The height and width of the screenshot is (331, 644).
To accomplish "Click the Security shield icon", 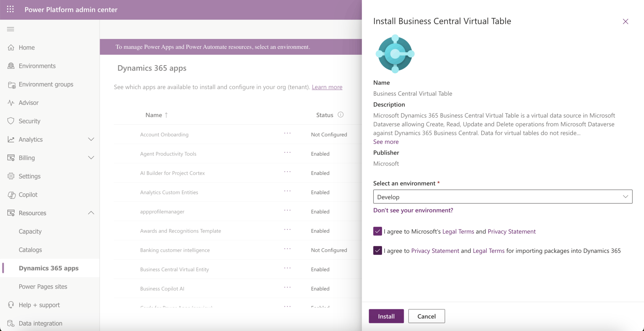I will tap(11, 121).
